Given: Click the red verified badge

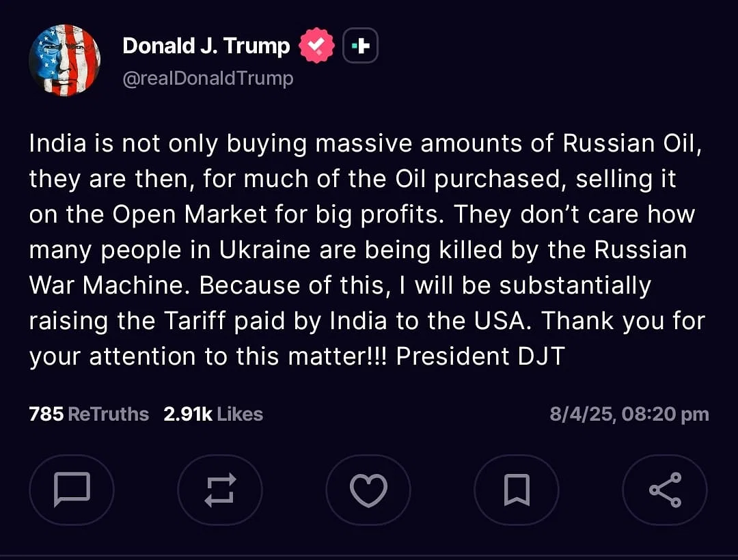Looking at the screenshot, I should (317, 46).
